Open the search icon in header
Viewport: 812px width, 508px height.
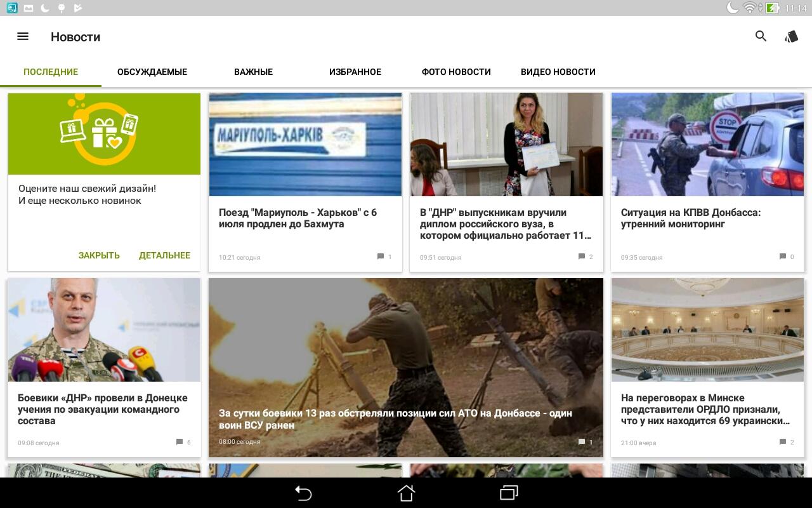tap(761, 36)
